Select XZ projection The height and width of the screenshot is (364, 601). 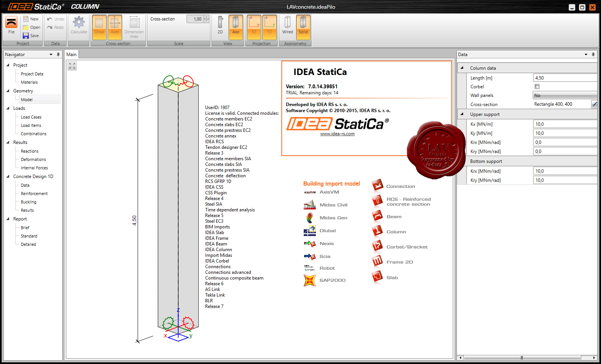pyautogui.click(x=254, y=27)
